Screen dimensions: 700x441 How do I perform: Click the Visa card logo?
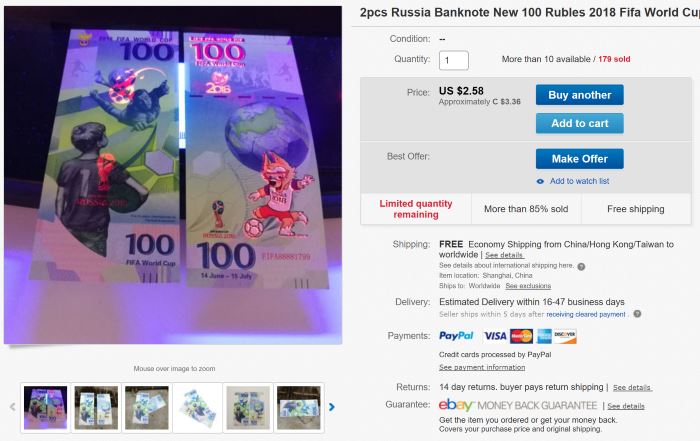click(495, 336)
